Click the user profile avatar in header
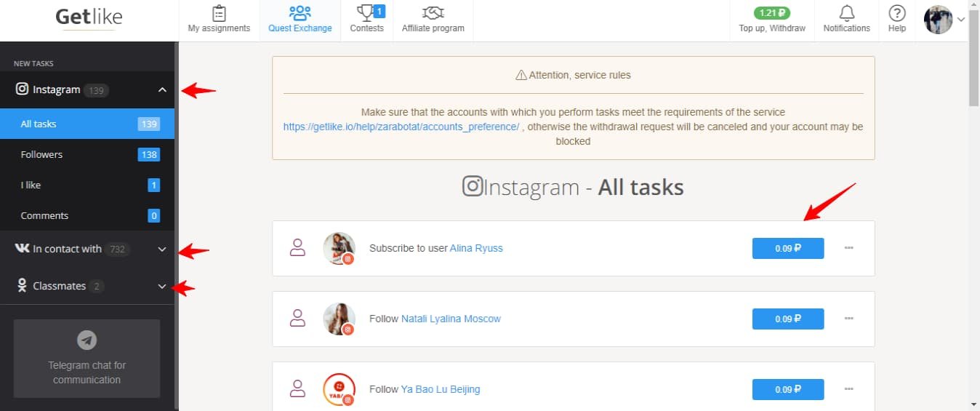This screenshot has width=980, height=411. 938,20
